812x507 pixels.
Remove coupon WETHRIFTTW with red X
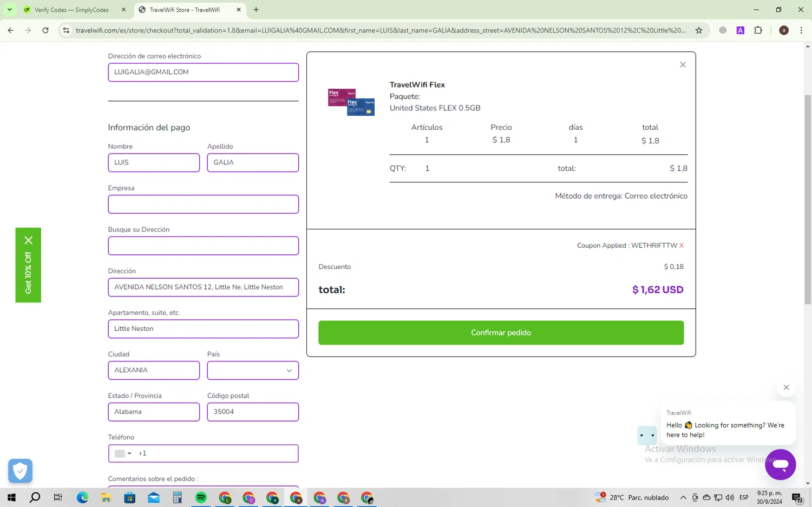(x=682, y=246)
